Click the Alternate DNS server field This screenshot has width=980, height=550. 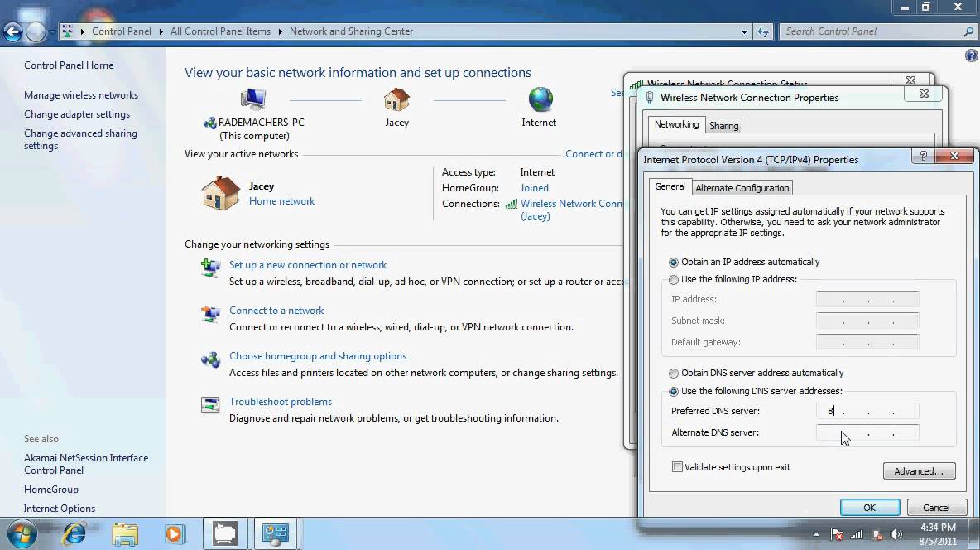pyautogui.click(x=867, y=433)
